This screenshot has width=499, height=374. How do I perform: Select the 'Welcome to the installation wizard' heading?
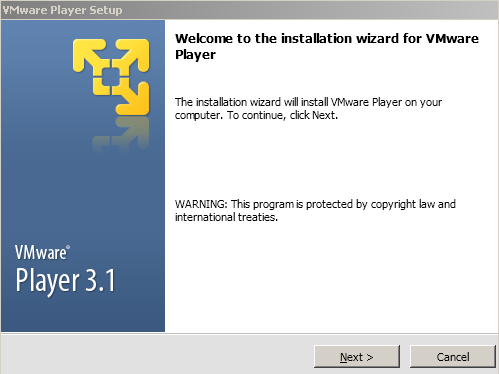point(327,46)
